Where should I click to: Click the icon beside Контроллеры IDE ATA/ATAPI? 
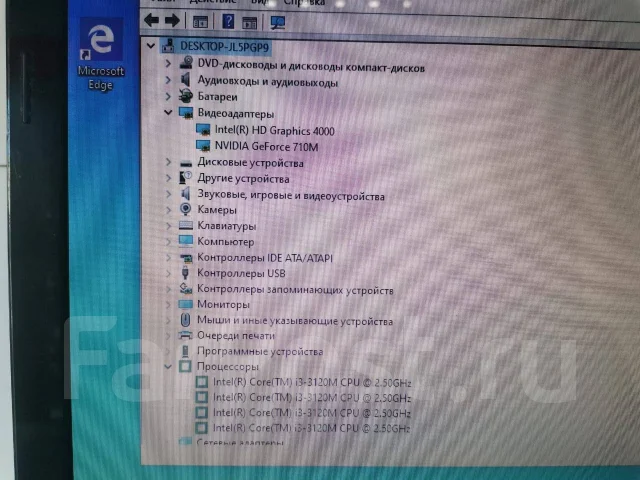(186, 258)
